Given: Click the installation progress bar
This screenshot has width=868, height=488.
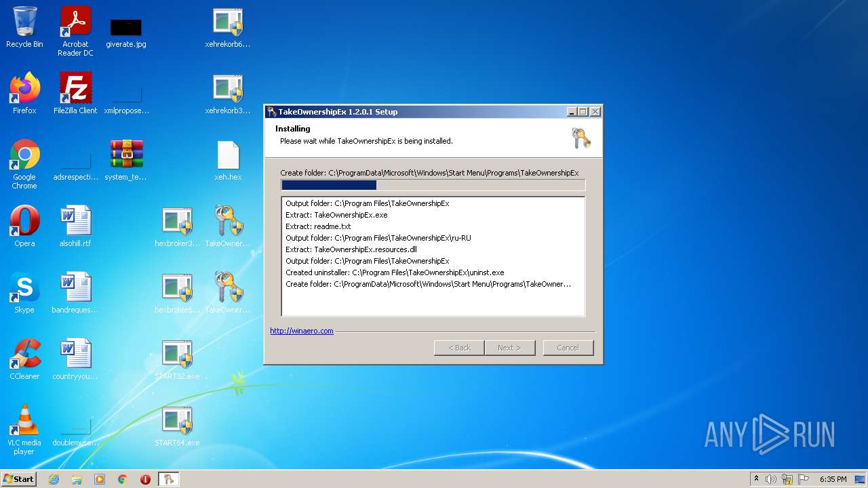Looking at the screenshot, I should [x=433, y=185].
